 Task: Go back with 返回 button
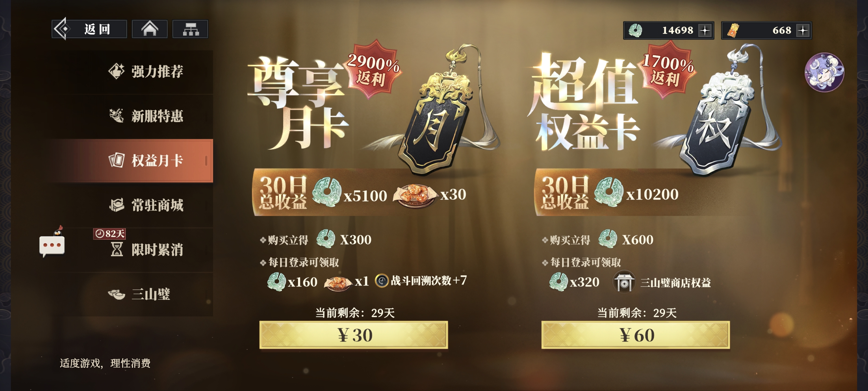[89, 29]
